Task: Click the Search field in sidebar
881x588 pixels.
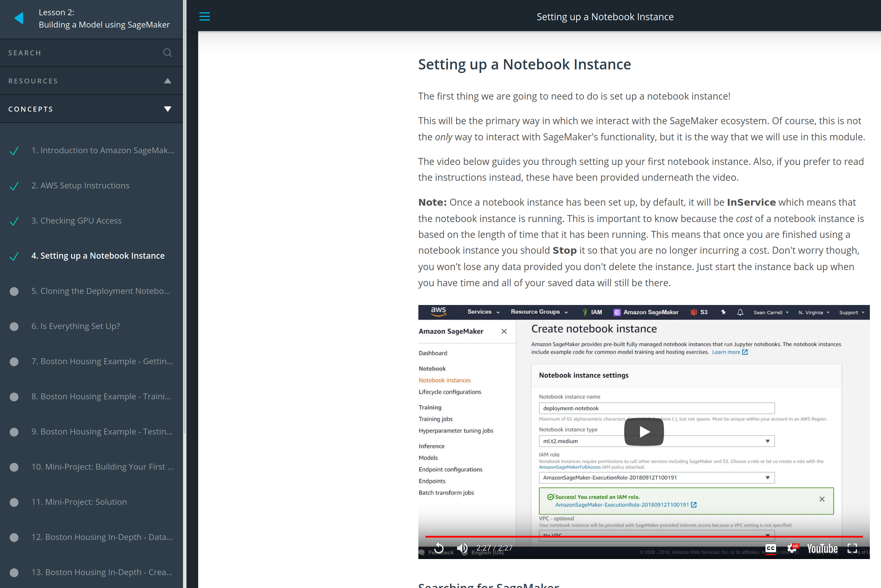Action: click(91, 53)
